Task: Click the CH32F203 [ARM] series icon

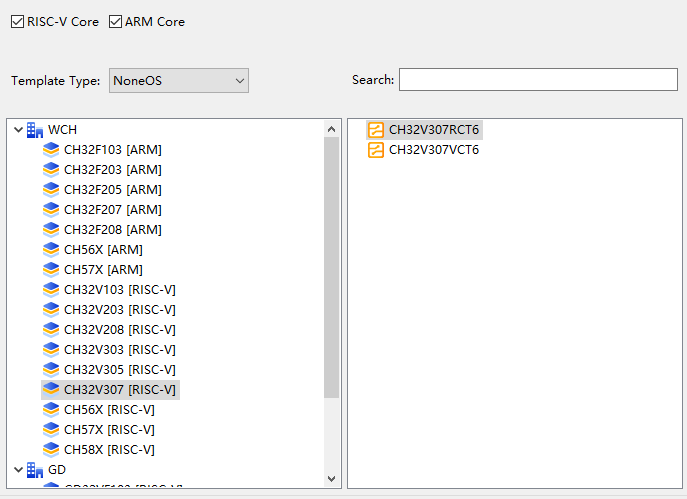Action: [x=51, y=170]
